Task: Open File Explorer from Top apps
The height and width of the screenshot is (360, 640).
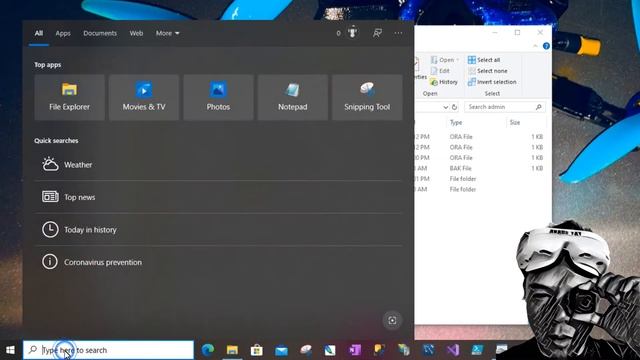Action: click(69, 97)
